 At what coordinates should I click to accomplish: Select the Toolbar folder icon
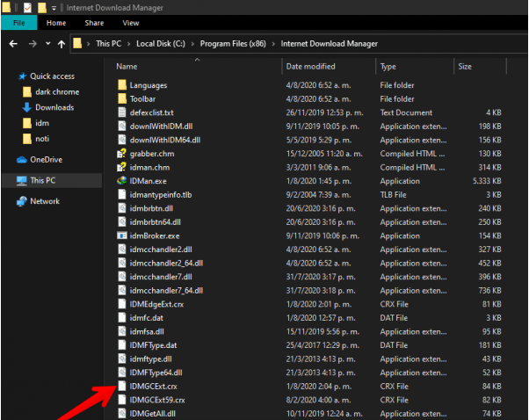[122, 98]
